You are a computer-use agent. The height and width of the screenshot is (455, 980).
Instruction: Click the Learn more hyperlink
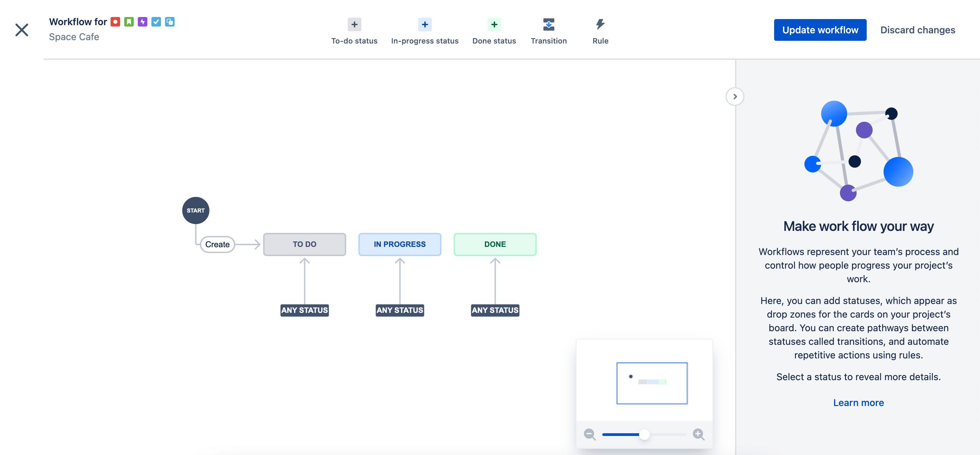click(x=859, y=403)
